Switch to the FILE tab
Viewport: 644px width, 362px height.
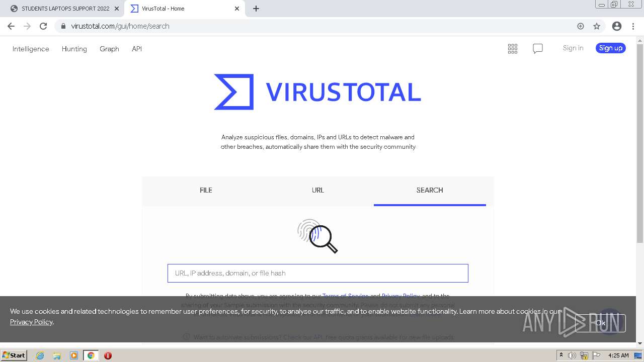pyautogui.click(x=206, y=191)
